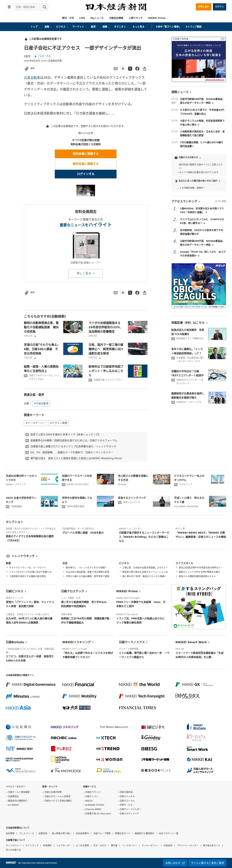Viewport: 232px width, 868px height.
Task: Open NIKKEI Tech Foresight logo
Action: (142, 696)
